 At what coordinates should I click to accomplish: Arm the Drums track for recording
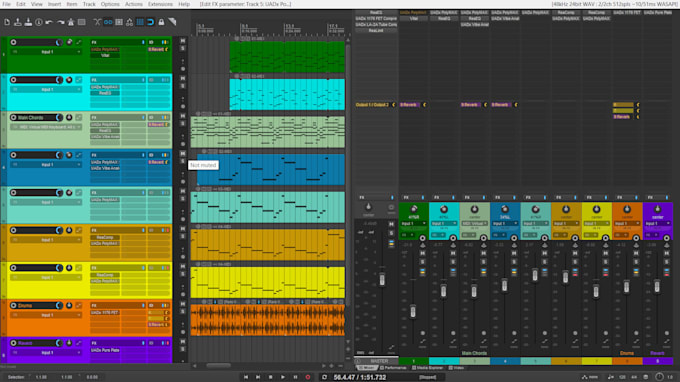13,305
